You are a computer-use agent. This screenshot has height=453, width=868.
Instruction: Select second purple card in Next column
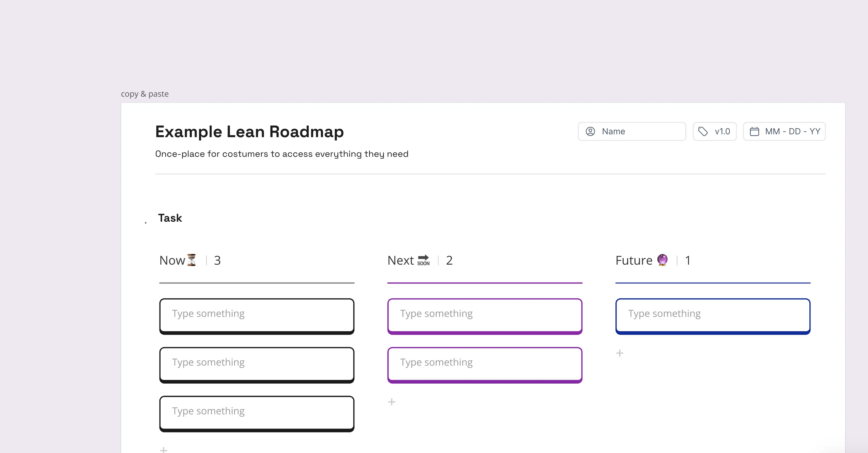coord(484,365)
